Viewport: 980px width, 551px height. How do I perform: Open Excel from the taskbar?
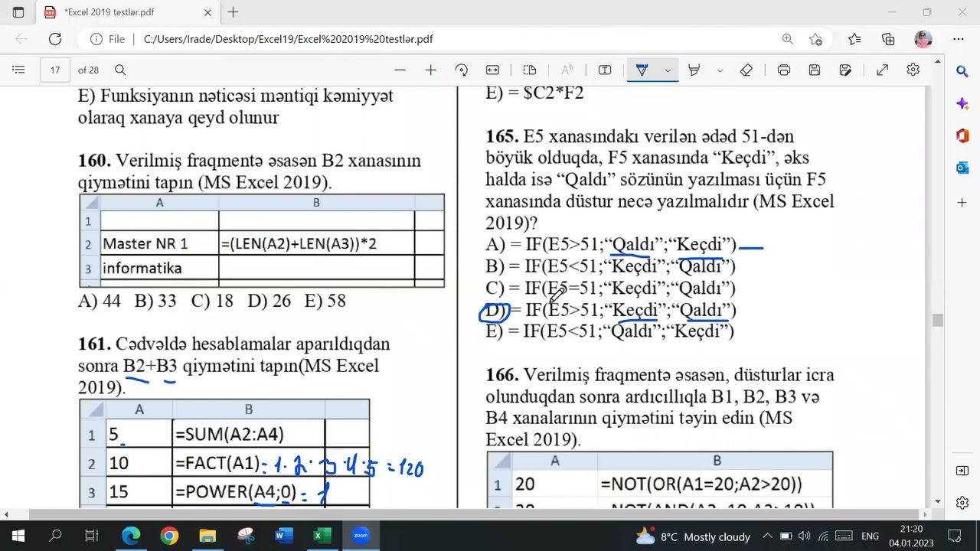322,536
